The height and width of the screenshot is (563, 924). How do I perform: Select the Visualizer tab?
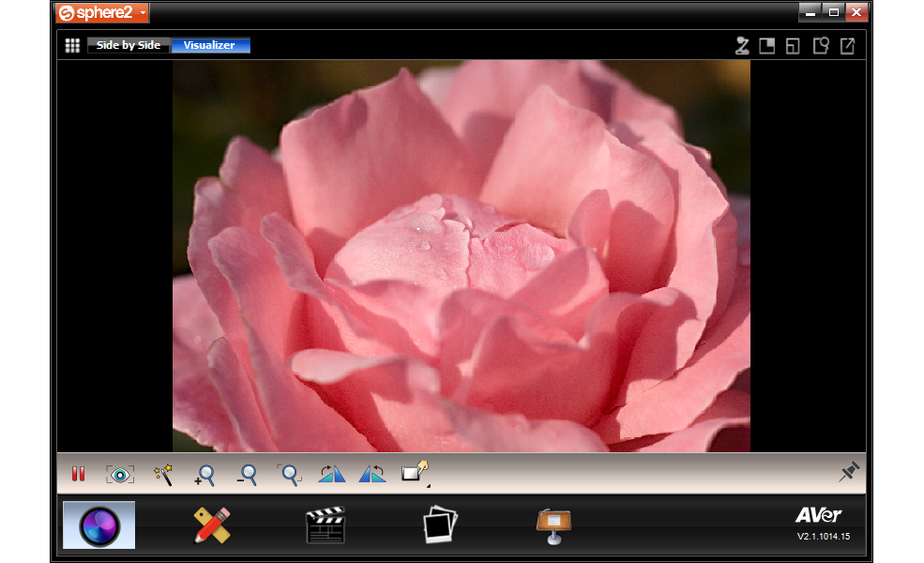coord(210,45)
